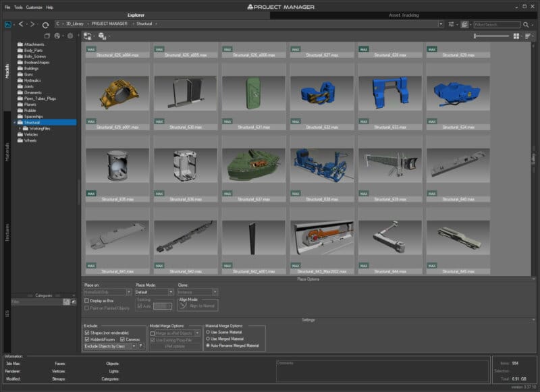Open the filter settings sliders icon
The width and height of the screenshot is (540, 392).
(451, 24)
